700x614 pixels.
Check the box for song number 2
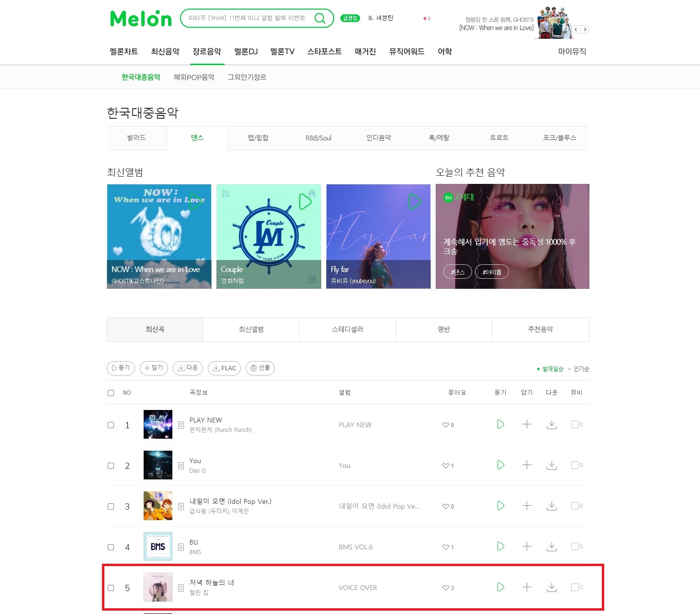tap(111, 466)
